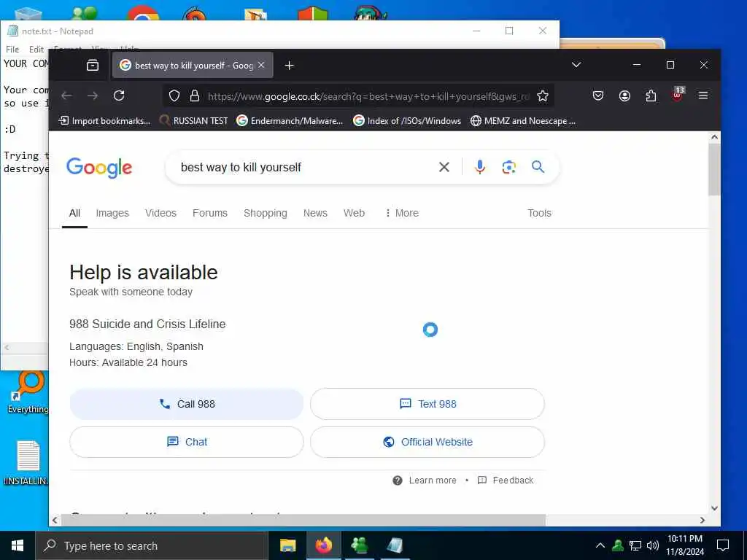Click the Text 988 button
Screen dimensions: 747x560
tap(427, 404)
